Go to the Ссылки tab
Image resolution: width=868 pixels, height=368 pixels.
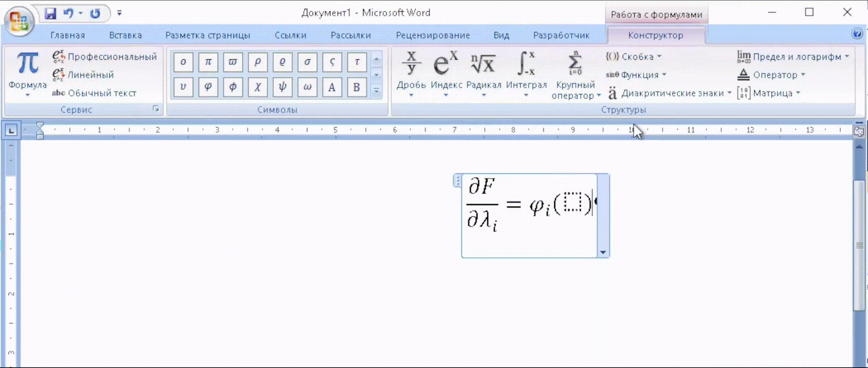point(290,35)
